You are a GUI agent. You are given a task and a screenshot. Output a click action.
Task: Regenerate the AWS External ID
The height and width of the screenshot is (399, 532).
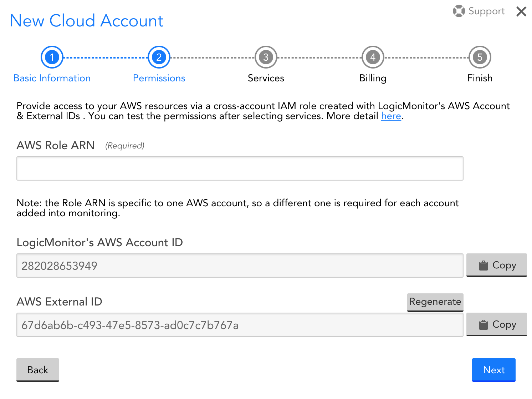435,302
